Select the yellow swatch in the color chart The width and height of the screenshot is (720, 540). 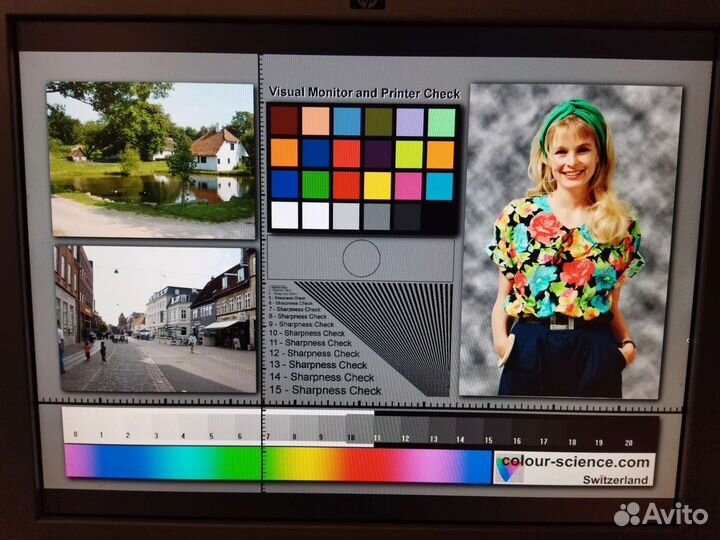[377, 185]
